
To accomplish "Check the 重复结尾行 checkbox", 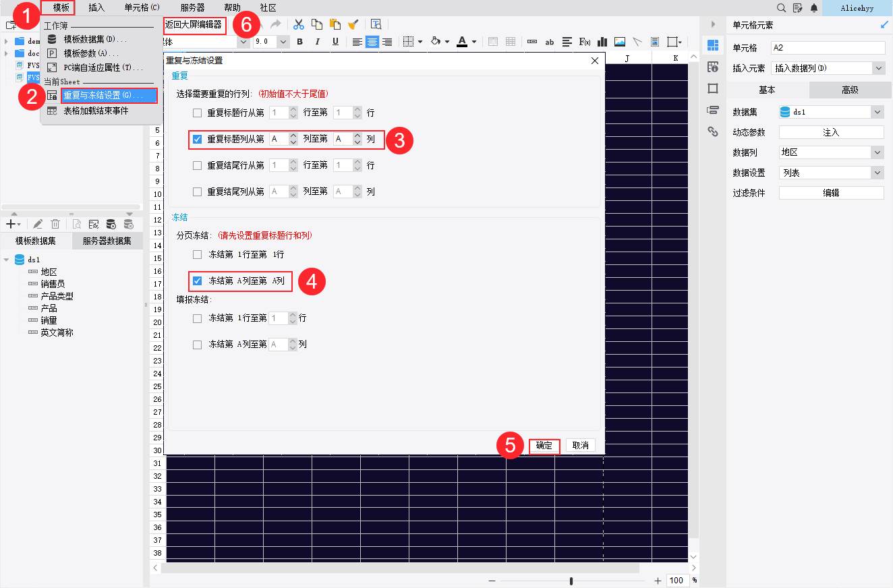I will (x=198, y=165).
